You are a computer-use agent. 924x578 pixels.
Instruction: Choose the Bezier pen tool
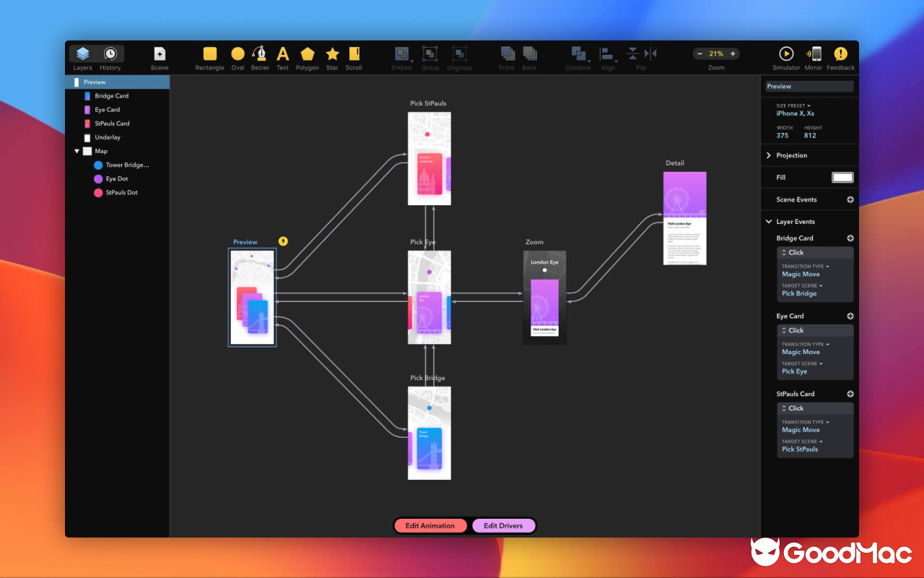coord(260,54)
